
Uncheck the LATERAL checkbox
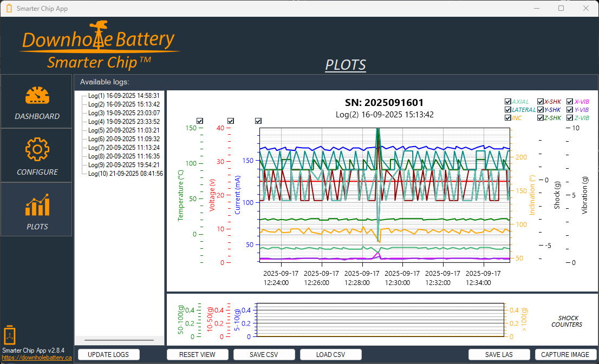tap(508, 109)
